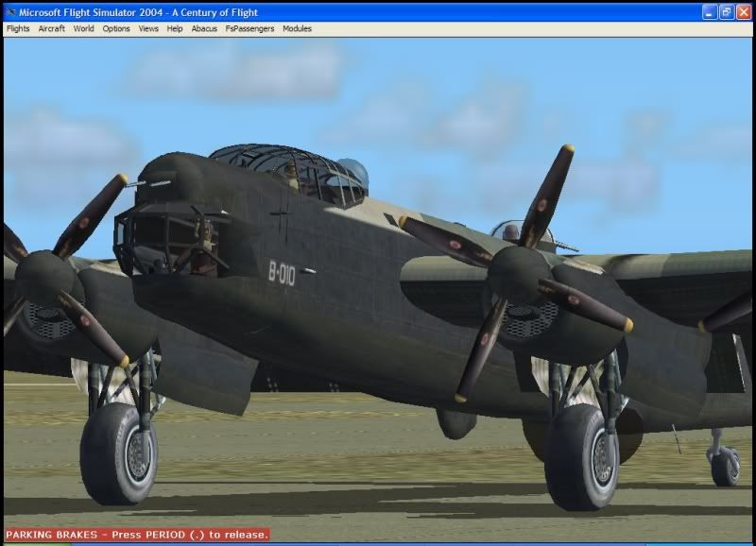Image resolution: width=756 pixels, height=546 pixels.
Task: Restore down the Flight Simulator window
Action: 727,12
